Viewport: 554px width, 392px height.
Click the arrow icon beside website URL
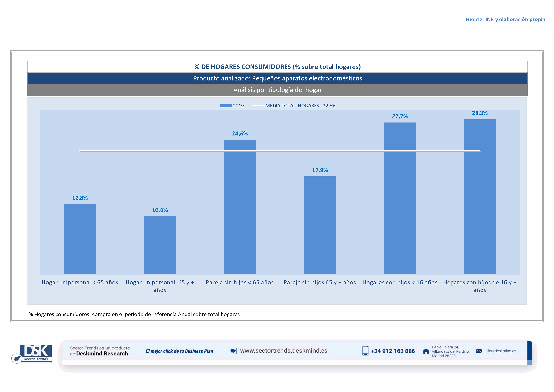pyautogui.click(x=234, y=351)
